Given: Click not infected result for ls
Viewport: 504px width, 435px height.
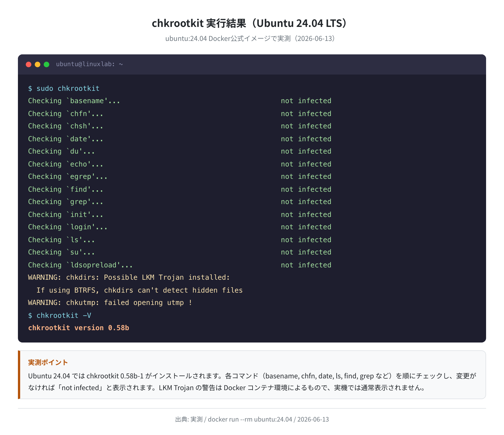Looking at the screenshot, I should coord(306,240).
